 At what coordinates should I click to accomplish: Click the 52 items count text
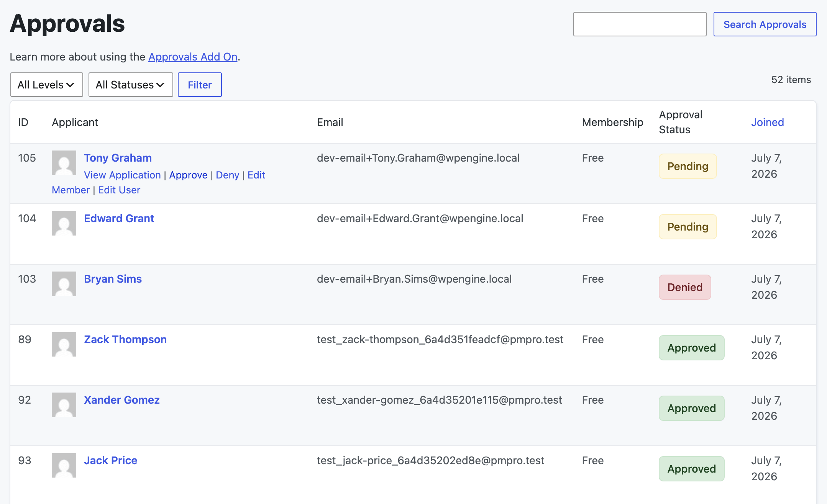pyautogui.click(x=791, y=80)
